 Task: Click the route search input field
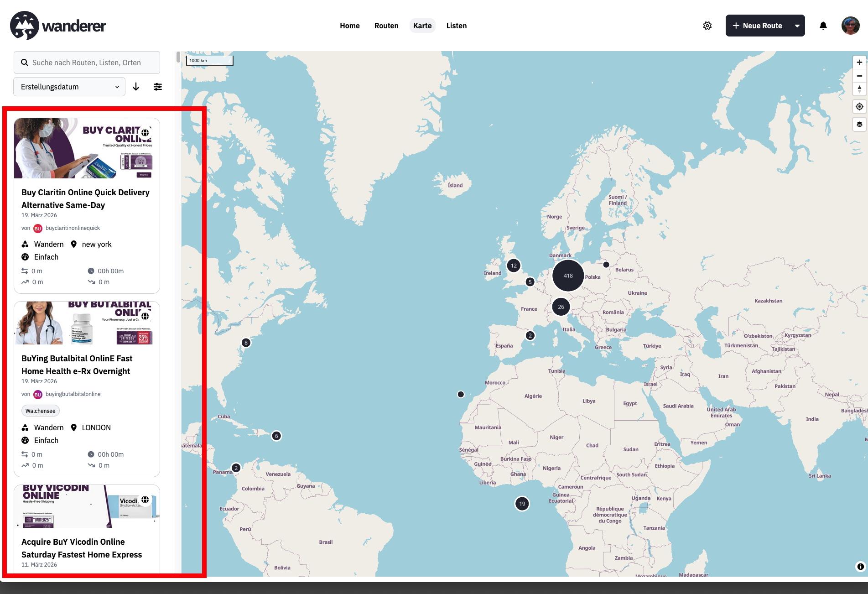point(87,63)
